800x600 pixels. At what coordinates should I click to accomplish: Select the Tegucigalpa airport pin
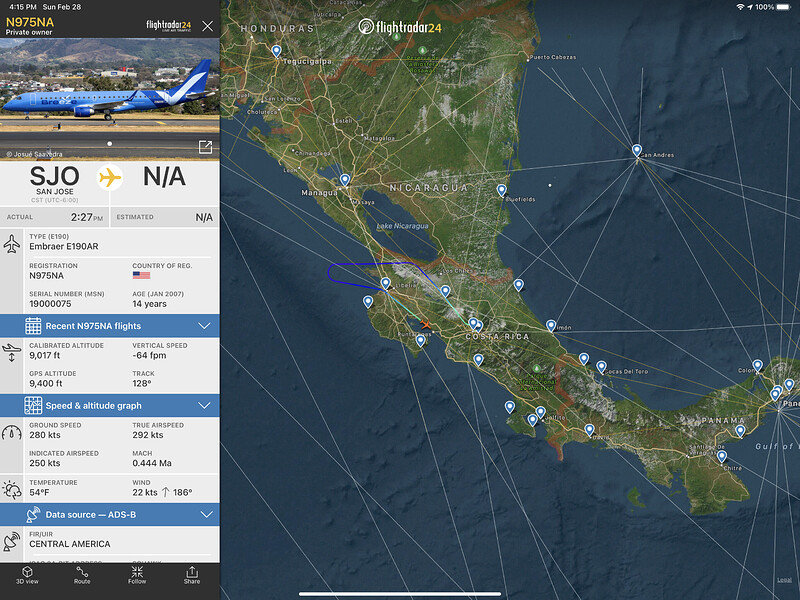276,51
